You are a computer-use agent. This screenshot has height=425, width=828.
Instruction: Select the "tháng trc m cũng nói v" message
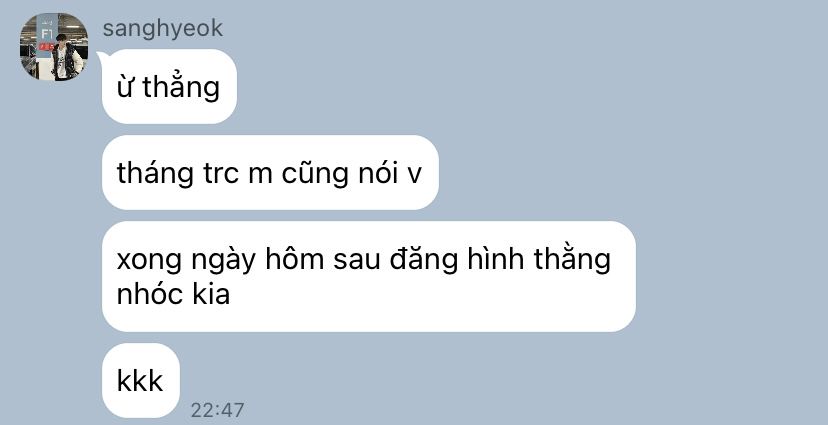pyautogui.click(x=270, y=173)
